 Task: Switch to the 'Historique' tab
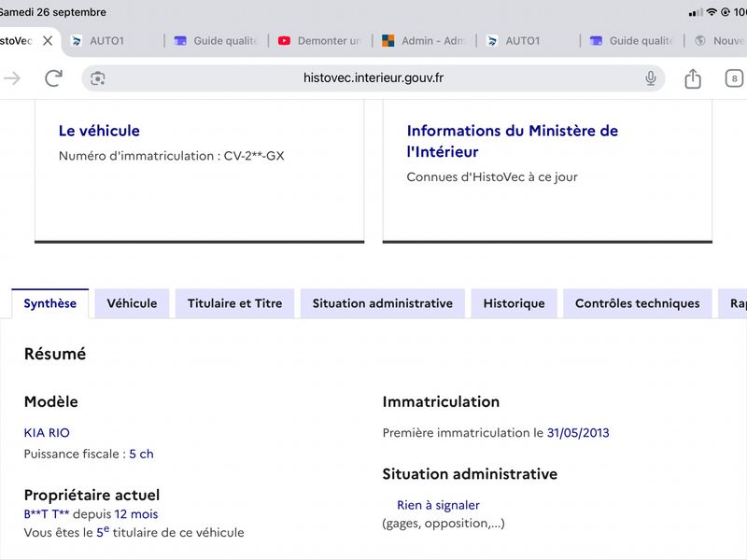point(514,303)
